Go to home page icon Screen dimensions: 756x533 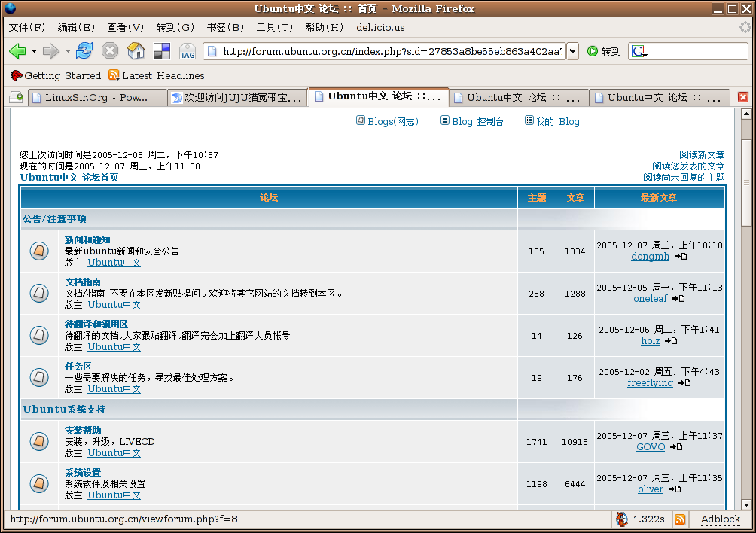point(136,50)
